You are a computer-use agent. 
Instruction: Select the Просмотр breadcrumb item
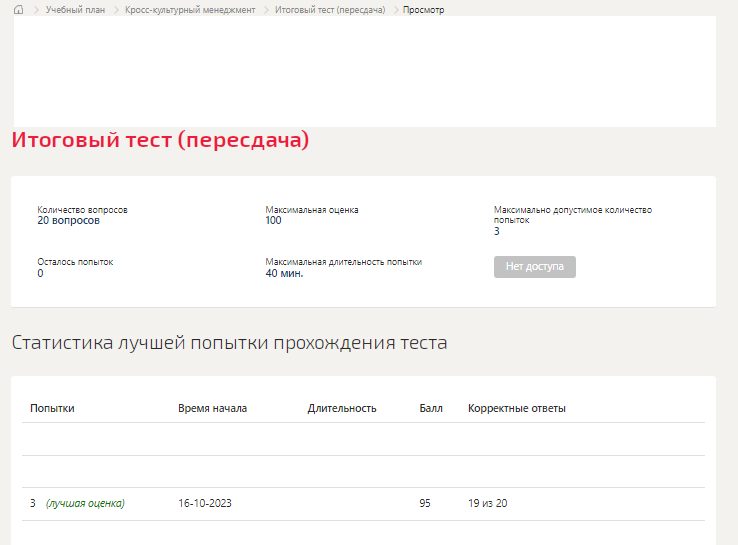point(424,9)
